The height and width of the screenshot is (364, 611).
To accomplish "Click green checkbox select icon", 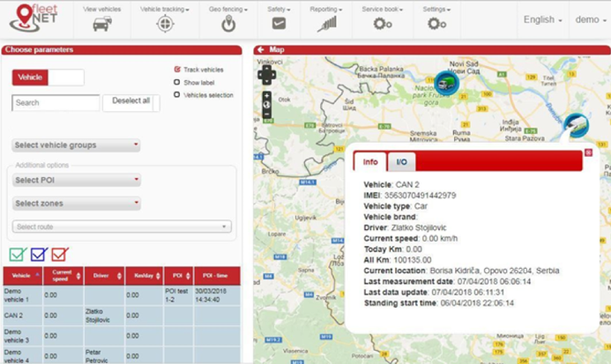I will (x=18, y=255).
